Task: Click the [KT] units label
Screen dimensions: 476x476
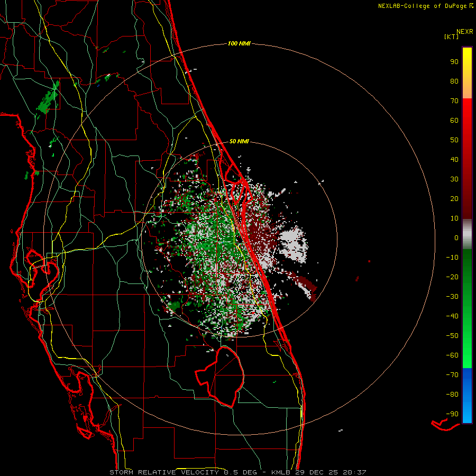Action: 451,36
